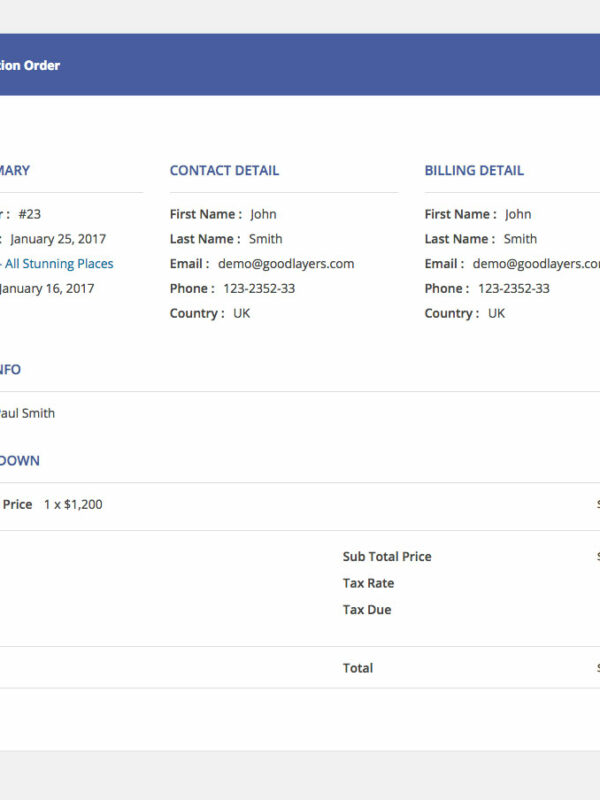Screen dimensions: 600x800
Task: Click the Sub Total Price label
Action: [x=387, y=557]
